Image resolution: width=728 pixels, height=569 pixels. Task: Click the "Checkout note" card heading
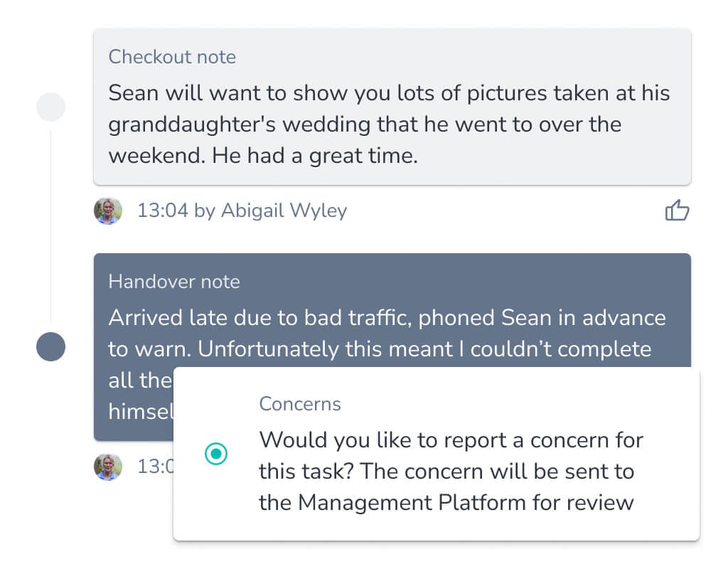[172, 57]
